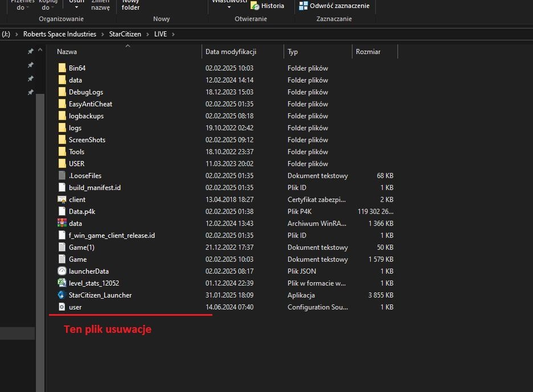Navigate to Roberts Space Industries breadcrumb

(60, 34)
